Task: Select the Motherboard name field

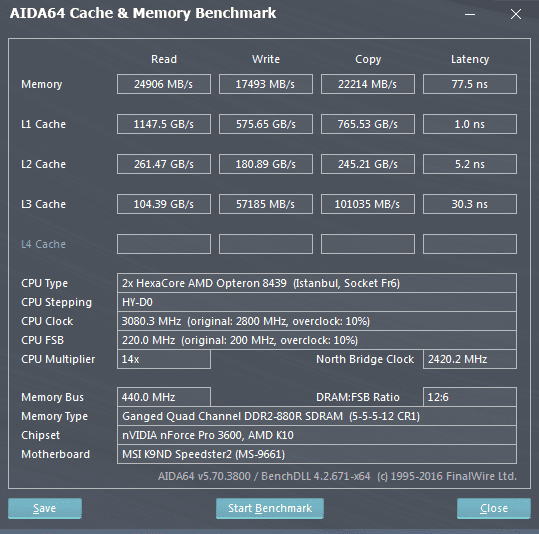Action: tap(317, 454)
